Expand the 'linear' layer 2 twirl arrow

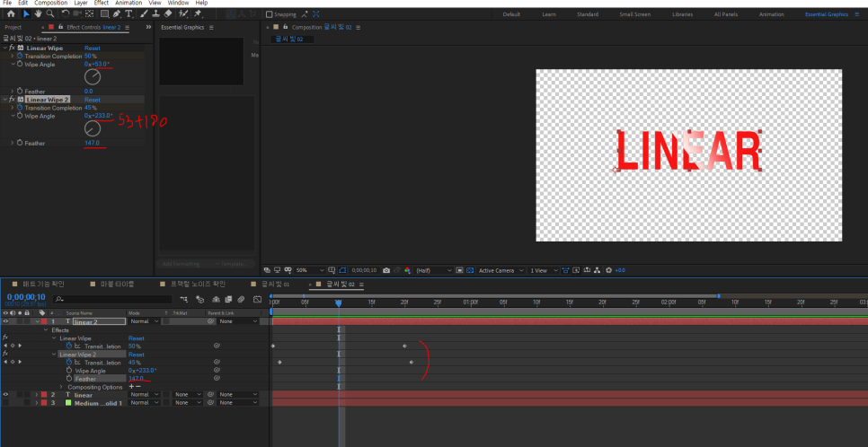(x=37, y=395)
